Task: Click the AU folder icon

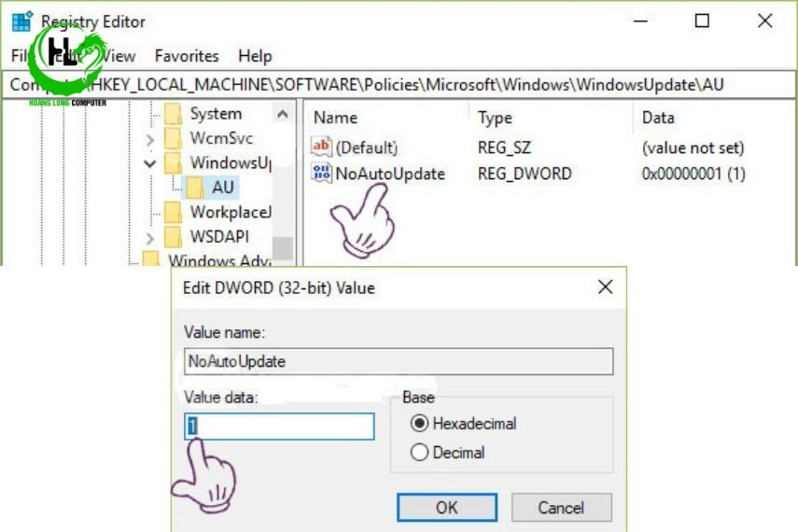Action: [195, 188]
